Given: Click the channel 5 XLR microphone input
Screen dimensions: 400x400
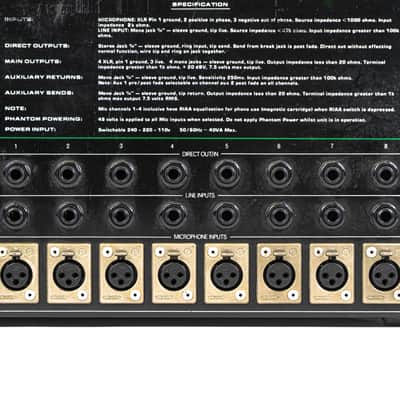Looking at the screenshot, I should tap(227, 273).
